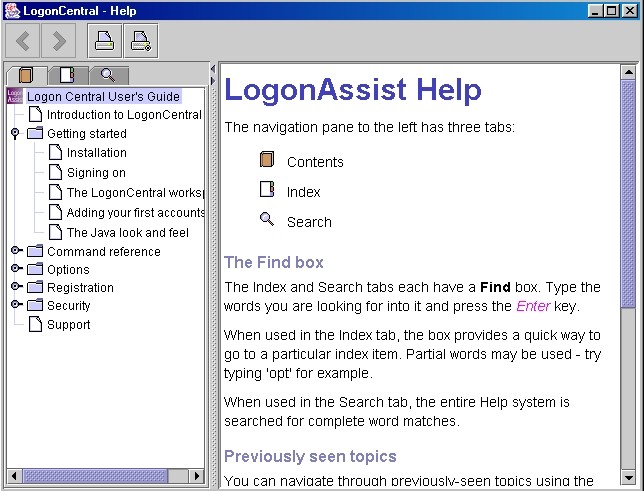
Task: Open The Java look and feel topic
Action: click(128, 233)
